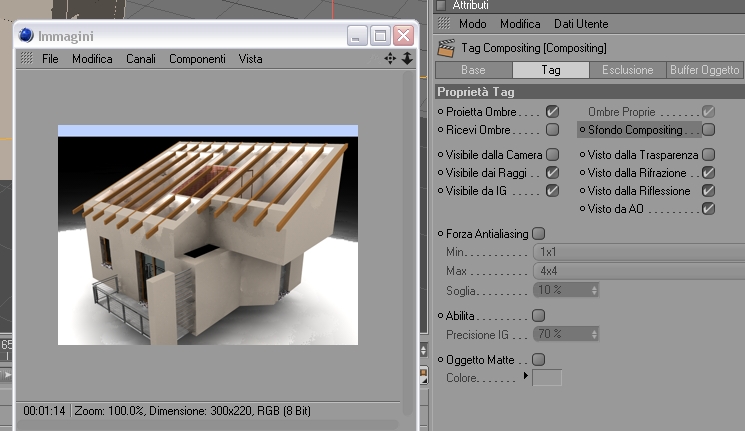Click the Soglia spinner arrows

(x=594, y=290)
